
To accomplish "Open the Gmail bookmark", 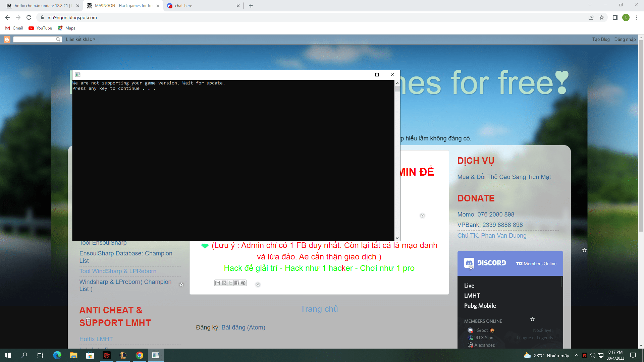I will pyautogui.click(x=14, y=28).
